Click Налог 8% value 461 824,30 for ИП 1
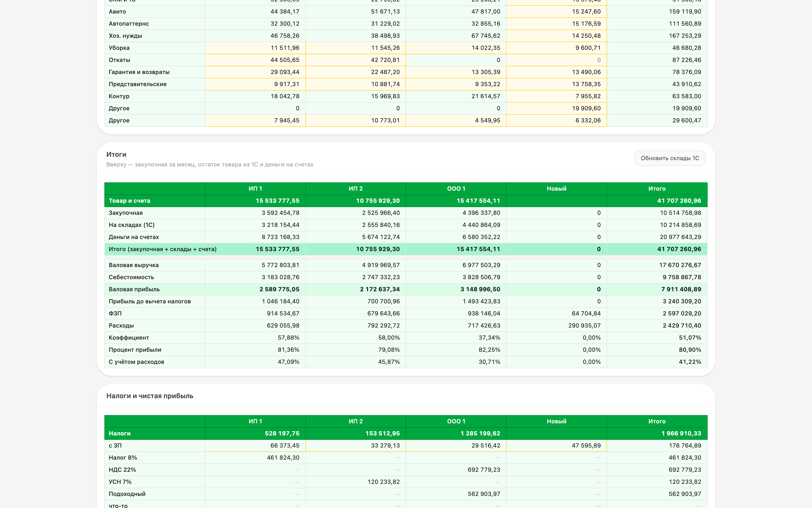Image resolution: width=812 pixels, height=508 pixels. 283,458
